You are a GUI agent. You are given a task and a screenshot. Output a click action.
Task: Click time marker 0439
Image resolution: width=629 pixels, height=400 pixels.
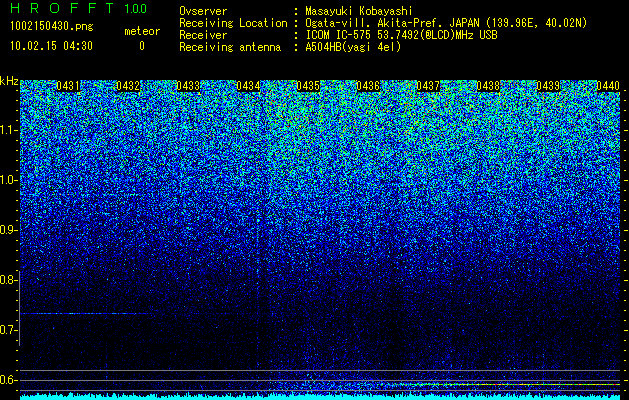pyautogui.click(x=548, y=86)
